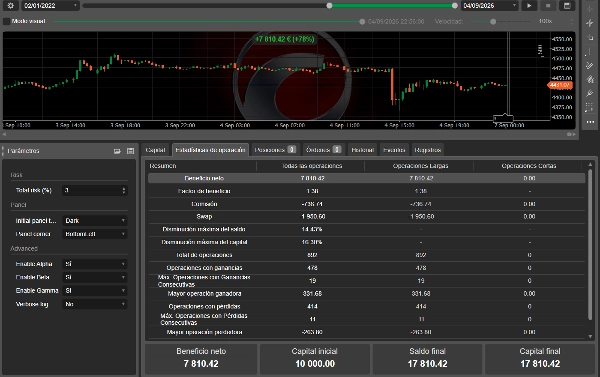Select the Beneficio neto row label
The image size is (600, 377).
[204, 178]
